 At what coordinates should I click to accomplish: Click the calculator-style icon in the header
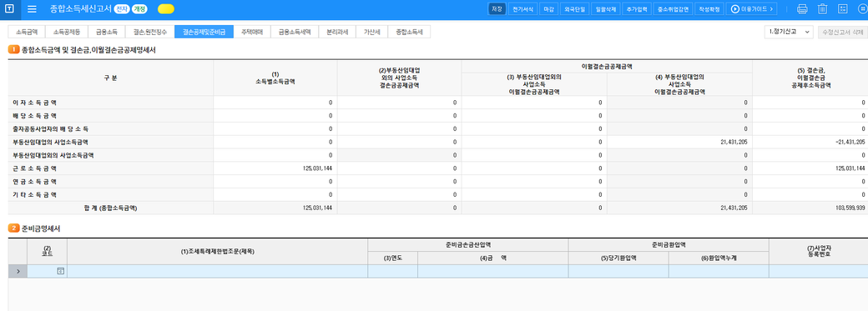pos(843,9)
